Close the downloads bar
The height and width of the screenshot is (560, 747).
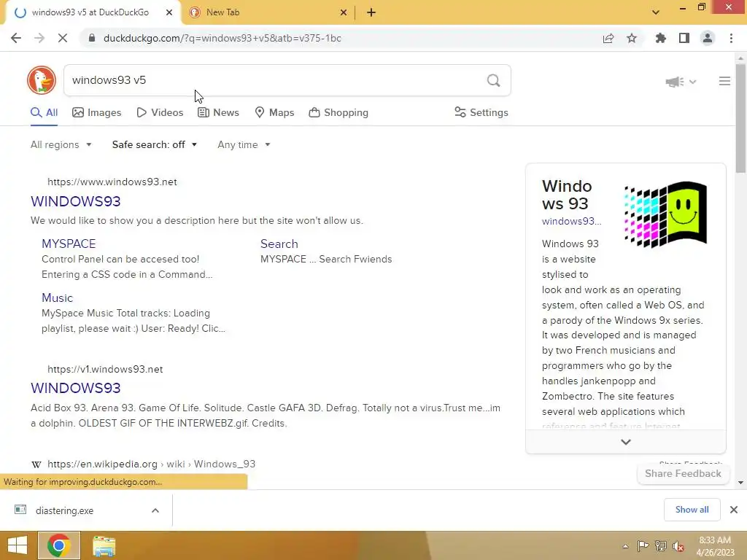click(734, 510)
